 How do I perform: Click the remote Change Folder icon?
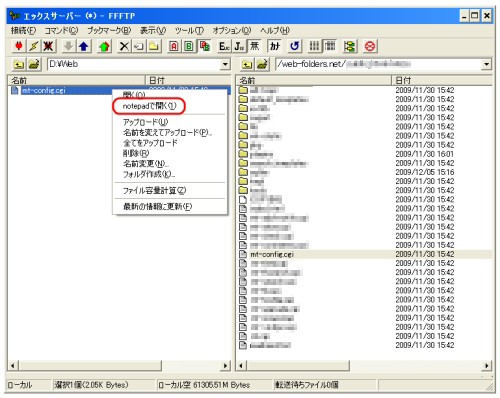click(262, 64)
